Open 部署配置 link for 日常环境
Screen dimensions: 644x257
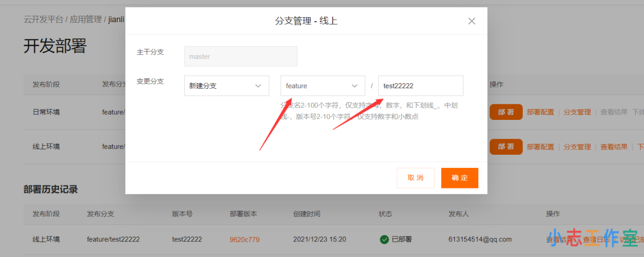[540, 112]
